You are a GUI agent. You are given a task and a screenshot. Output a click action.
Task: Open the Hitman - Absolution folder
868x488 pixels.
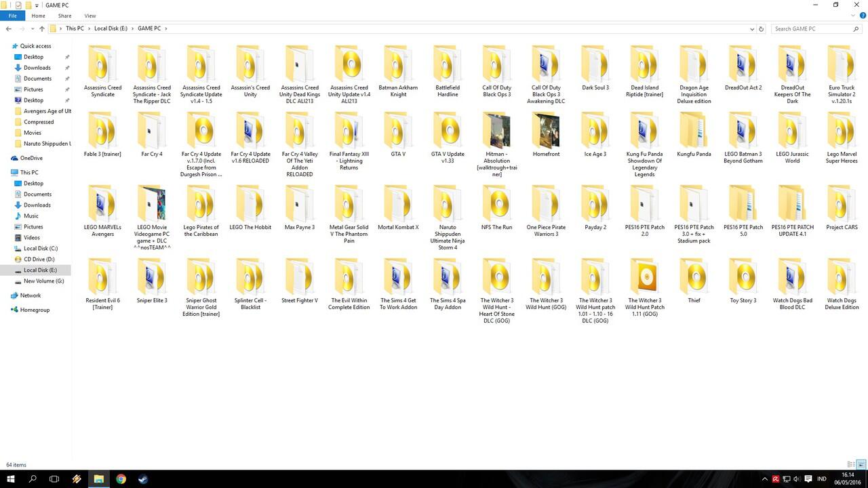coord(496,144)
